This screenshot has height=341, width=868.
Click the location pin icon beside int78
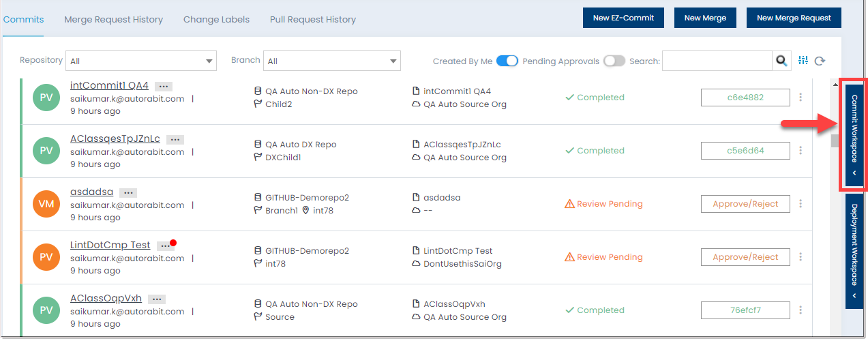point(305,211)
